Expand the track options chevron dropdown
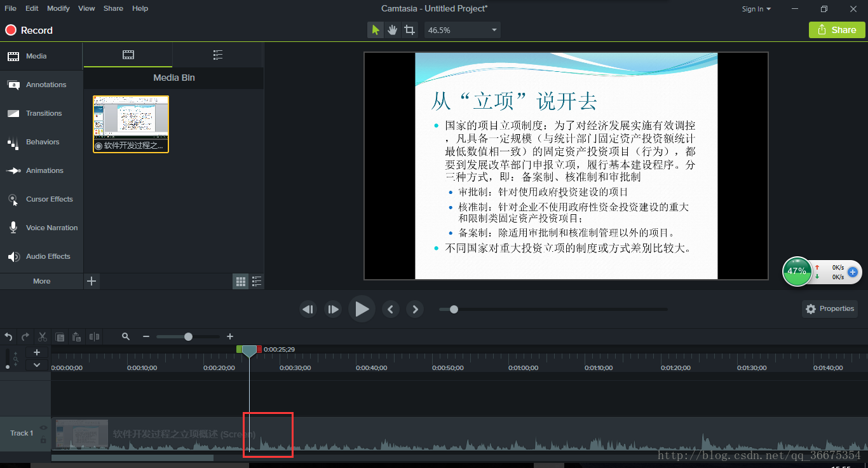Viewport: 868px width, 468px height. [37, 365]
